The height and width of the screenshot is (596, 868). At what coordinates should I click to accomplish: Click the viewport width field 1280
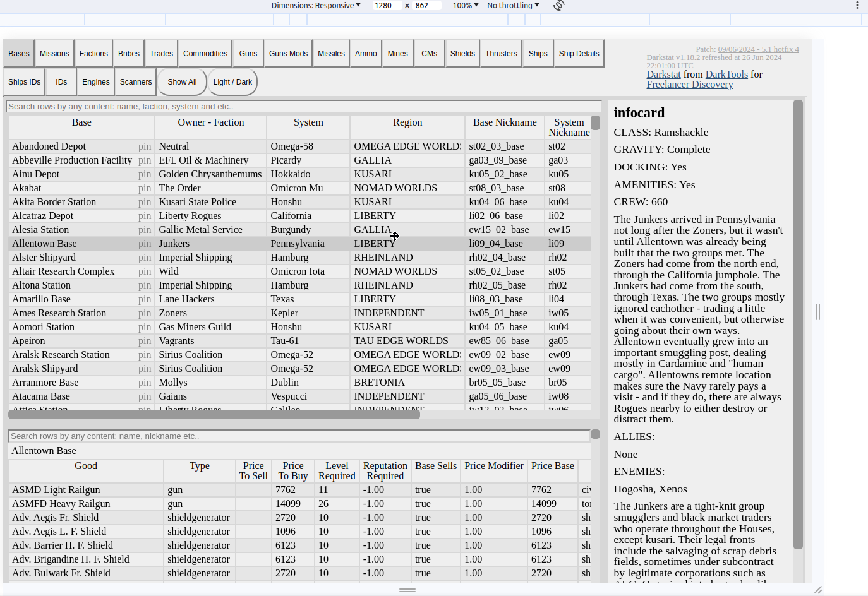point(386,5)
